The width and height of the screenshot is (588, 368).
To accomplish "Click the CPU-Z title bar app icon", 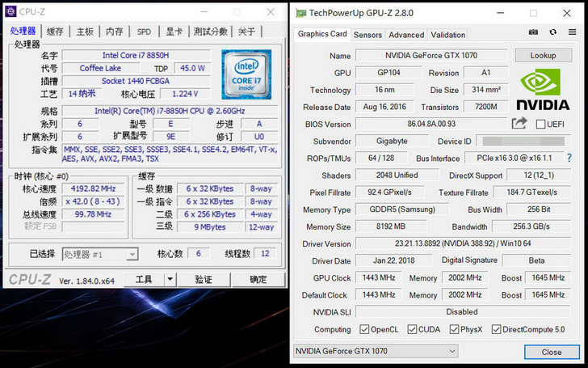I will [x=10, y=11].
